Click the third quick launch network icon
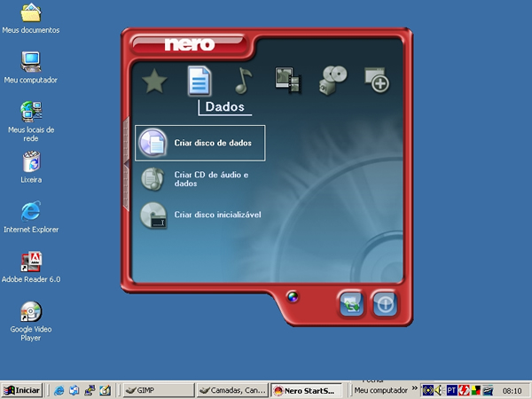 coord(90,390)
